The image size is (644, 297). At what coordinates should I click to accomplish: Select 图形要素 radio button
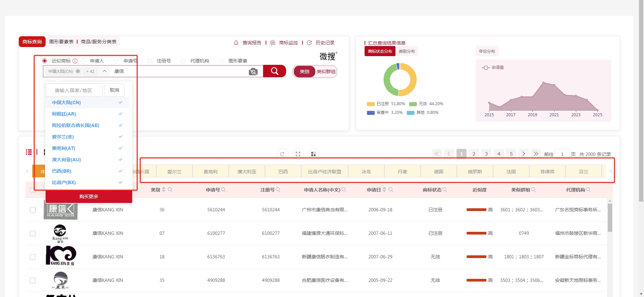tap(221, 61)
